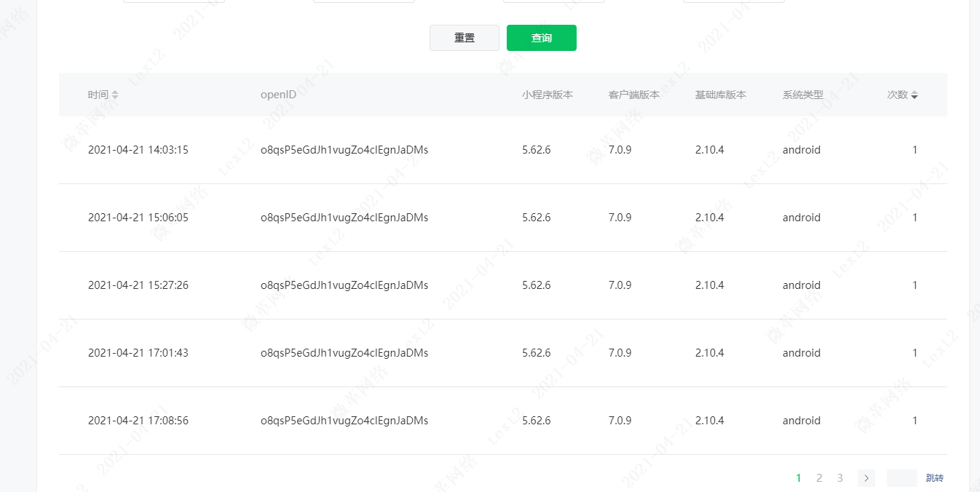Click openID in the 15:06:05 row
The image size is (980, 492).
[344, 218]
